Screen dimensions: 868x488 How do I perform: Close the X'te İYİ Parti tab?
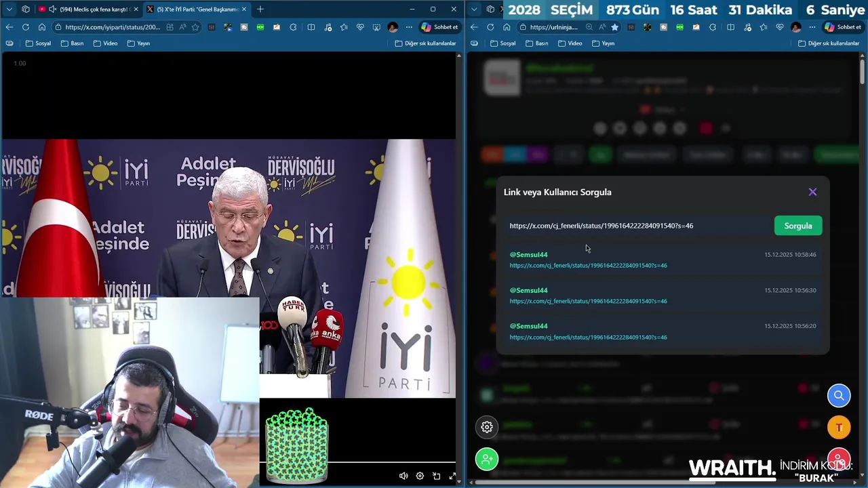pos(244,9)
